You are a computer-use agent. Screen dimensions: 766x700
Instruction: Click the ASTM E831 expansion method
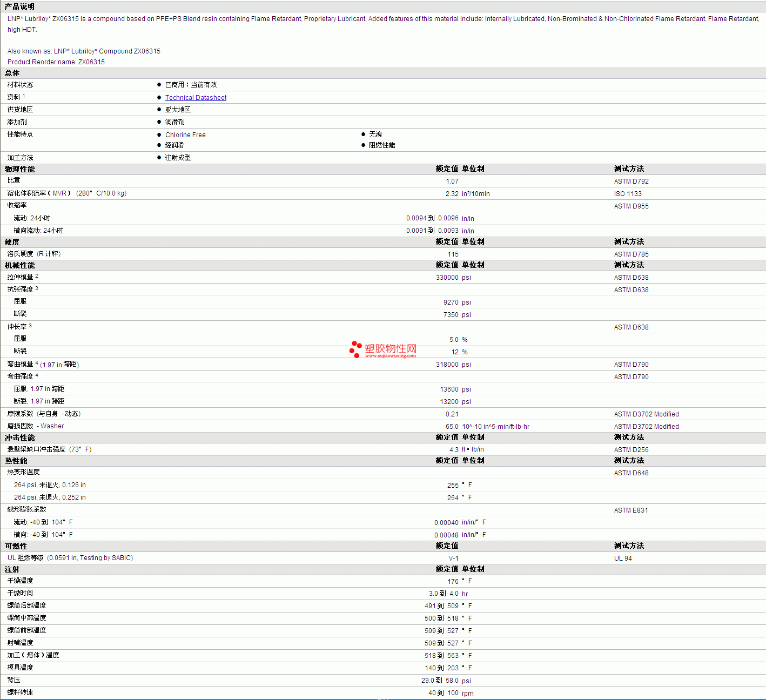tap(631, 510)
